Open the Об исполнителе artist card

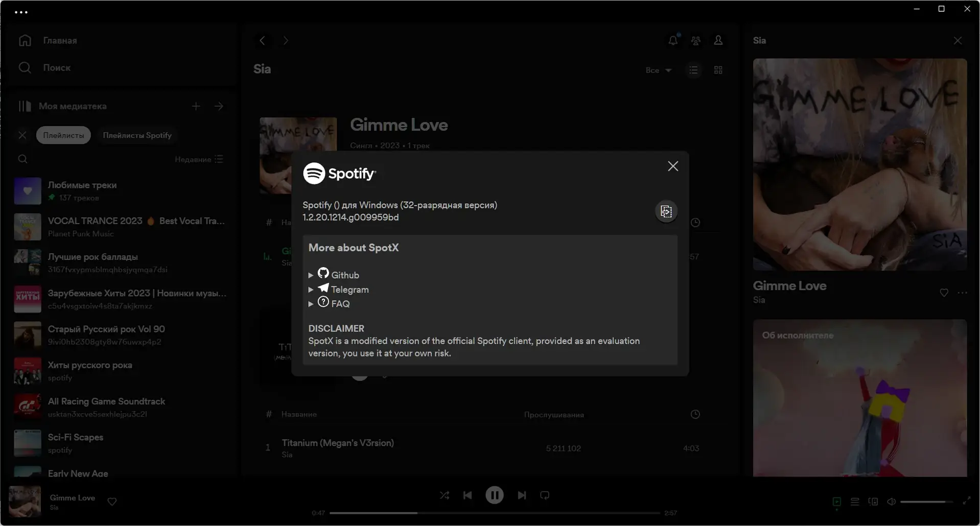click(860, 398)
